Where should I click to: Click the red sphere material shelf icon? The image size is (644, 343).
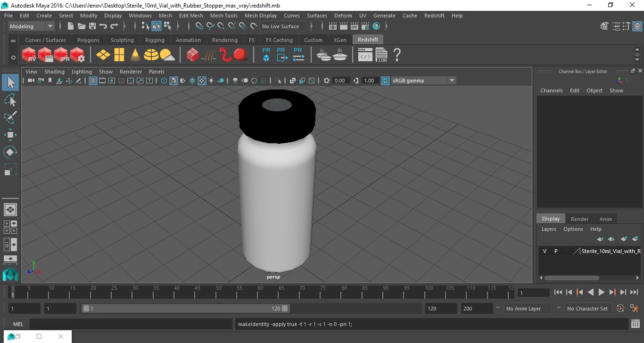pos(241,55)
